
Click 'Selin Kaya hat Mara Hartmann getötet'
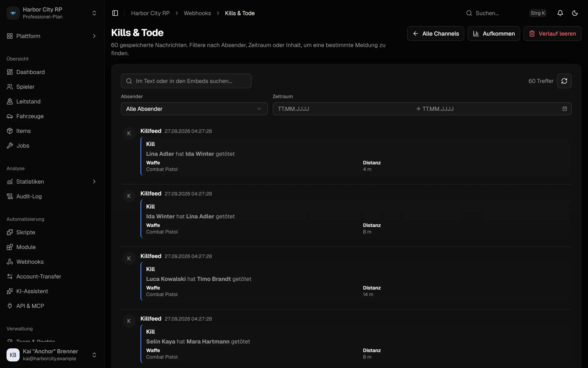198,342
